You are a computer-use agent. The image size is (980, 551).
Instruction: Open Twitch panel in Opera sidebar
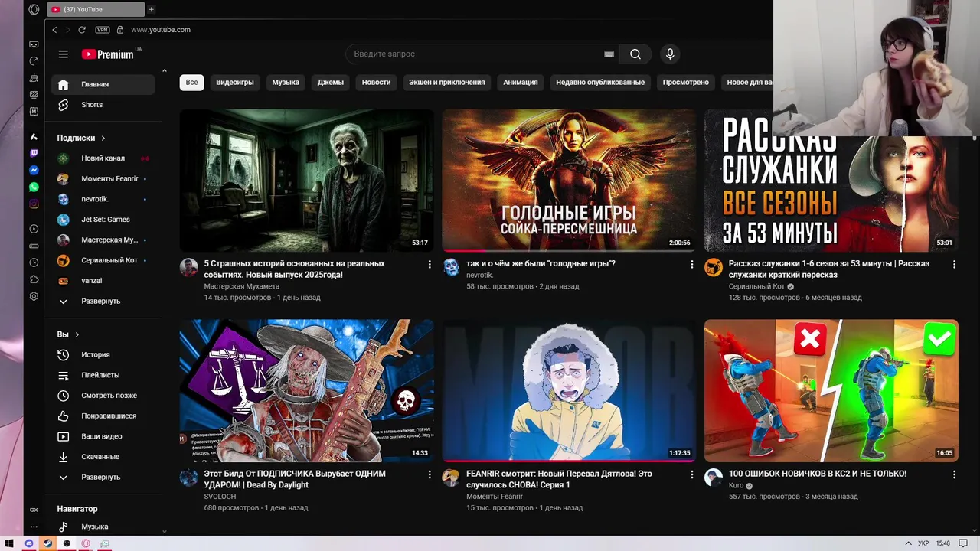(34, 153)
